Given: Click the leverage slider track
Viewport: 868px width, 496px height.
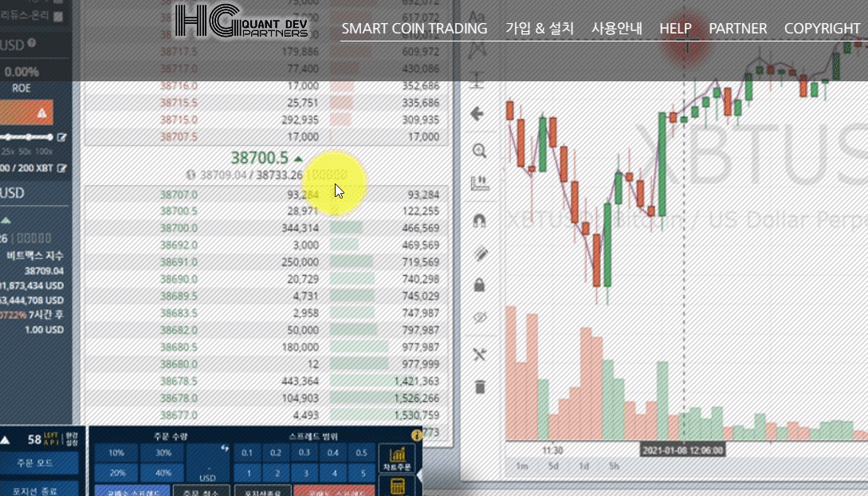Looking at the screenshot, I should click(x=26, y=136).
